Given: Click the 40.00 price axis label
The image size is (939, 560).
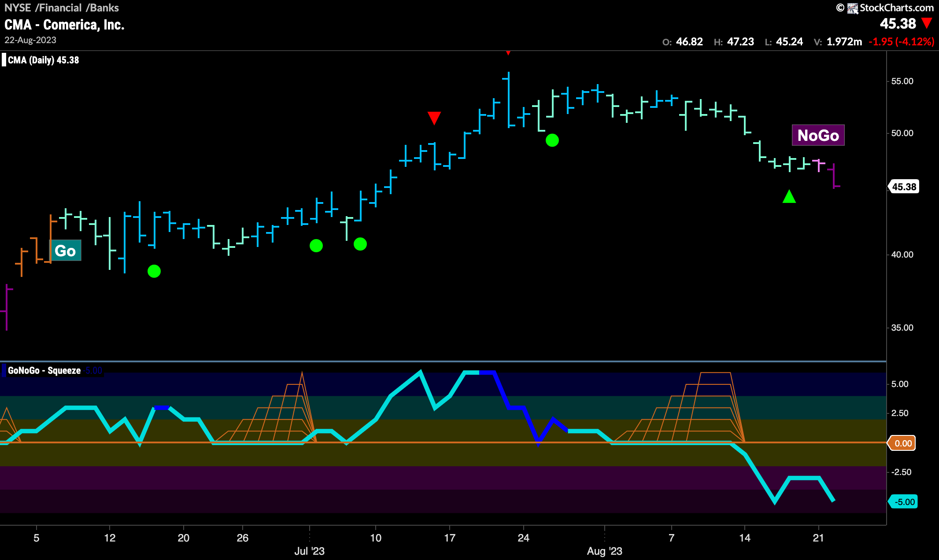Looking at the screenshot, I should [902, 254].
